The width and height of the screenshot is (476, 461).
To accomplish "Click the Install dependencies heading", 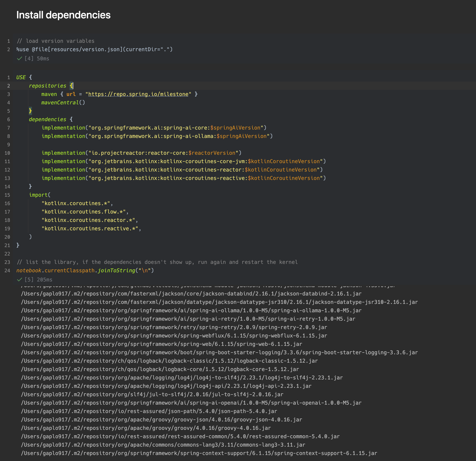I will click(63, 15).
